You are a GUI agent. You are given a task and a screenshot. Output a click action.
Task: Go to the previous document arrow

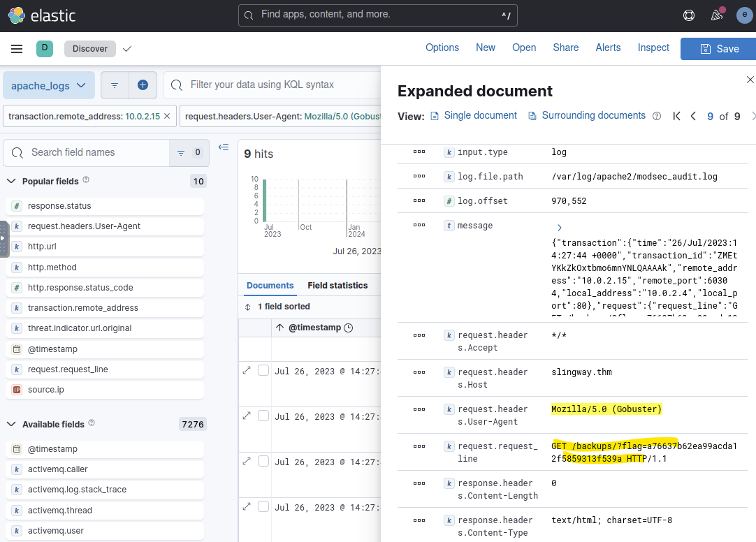click(x=693, y=116)
